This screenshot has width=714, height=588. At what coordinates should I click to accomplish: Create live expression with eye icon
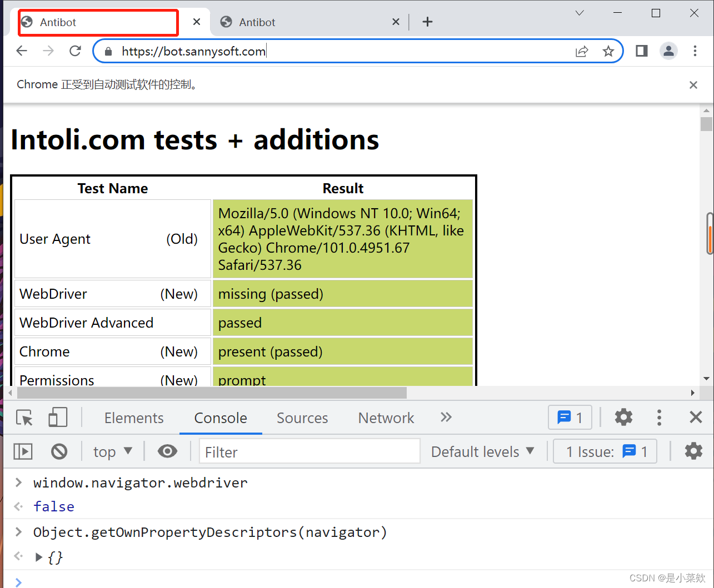coord(167,451)
